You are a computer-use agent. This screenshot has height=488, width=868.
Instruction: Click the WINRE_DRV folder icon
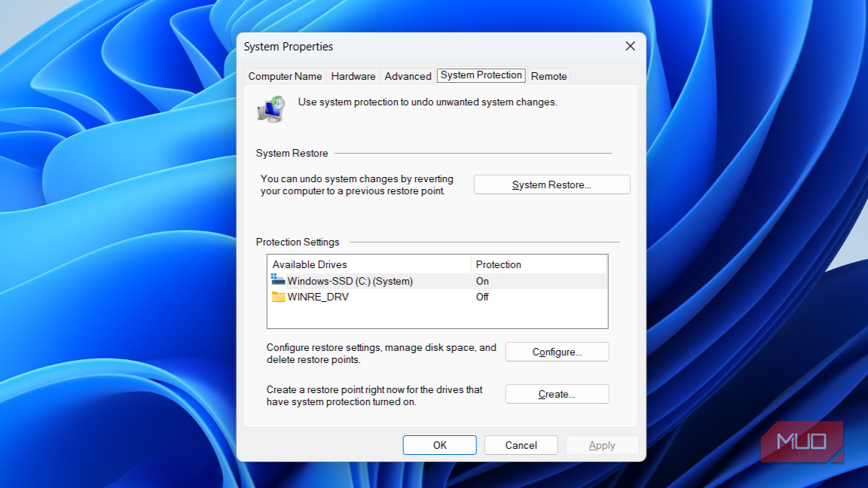click(x=278, y=297)
